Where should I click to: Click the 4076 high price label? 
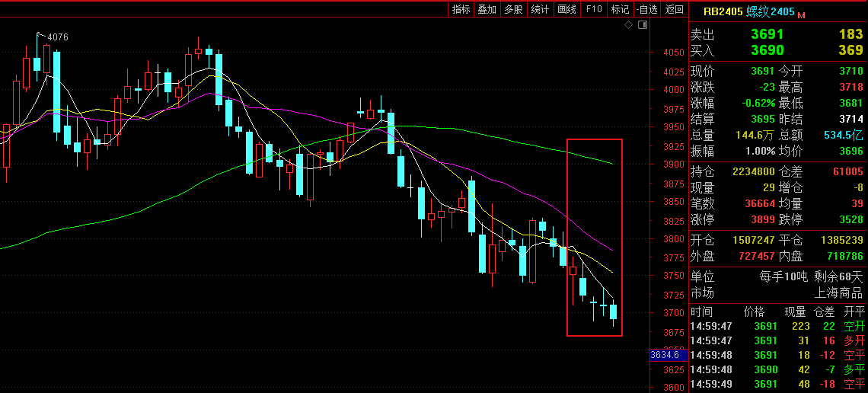pos(58,37)
